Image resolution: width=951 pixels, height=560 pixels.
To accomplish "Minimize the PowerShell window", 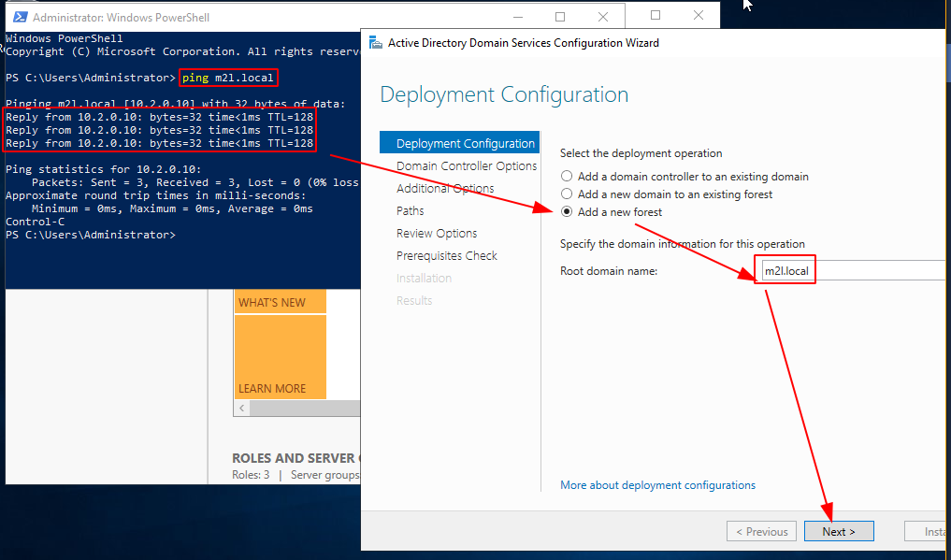I will tap(517, 17).
